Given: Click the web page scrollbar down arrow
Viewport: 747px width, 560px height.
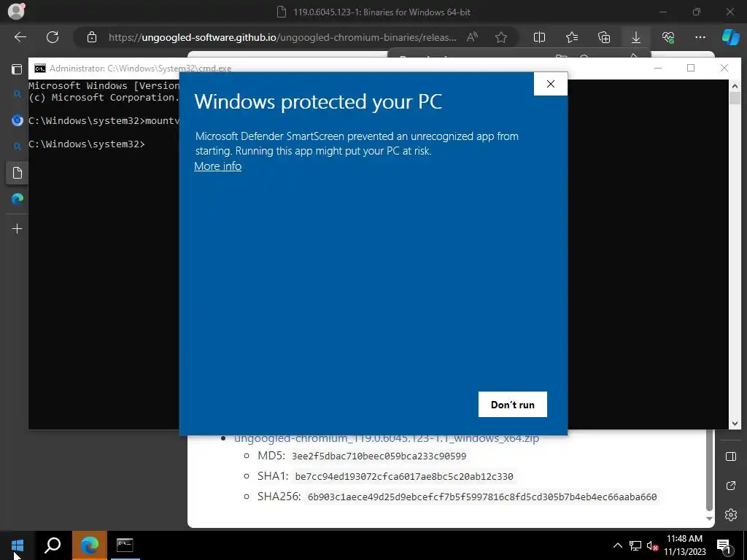Looking at the screenshot, I should (x=709, y=518).
